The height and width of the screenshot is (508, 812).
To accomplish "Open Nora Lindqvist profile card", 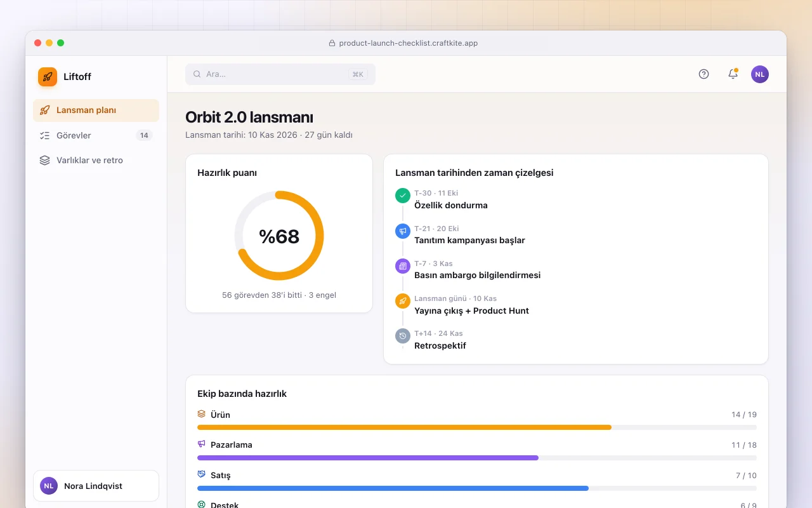I will tap(96, 486).
